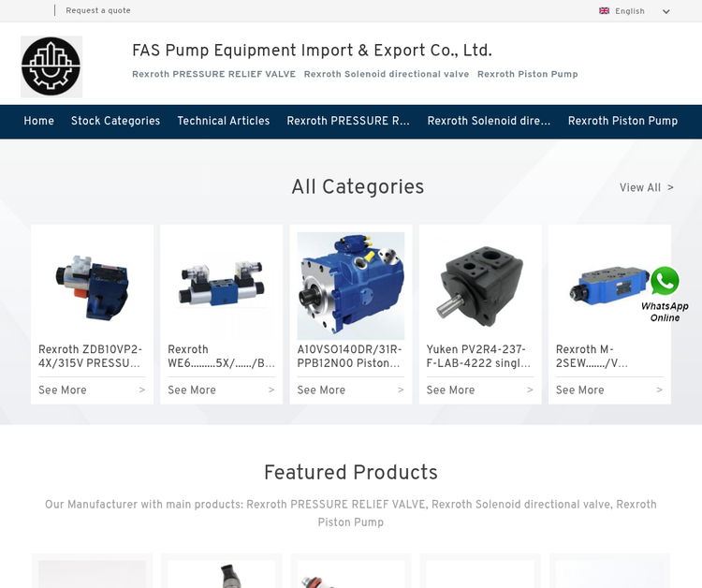Click See More arrow under Yuken PV2R4
Screen dimensions: 702x588
click(530, 390)
